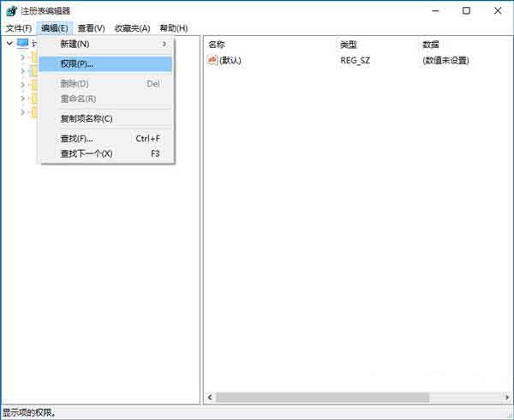Click the horizontal scrollbar thumb
Image resolution: width=514 pixels, height=420 pixels.
(322, 398)
